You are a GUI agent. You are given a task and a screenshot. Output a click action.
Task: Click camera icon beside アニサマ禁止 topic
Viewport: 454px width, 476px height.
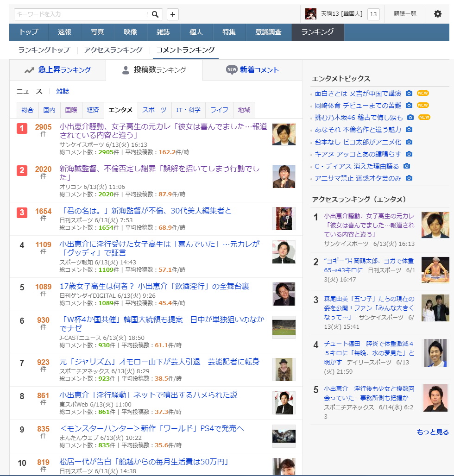(409, 178)
